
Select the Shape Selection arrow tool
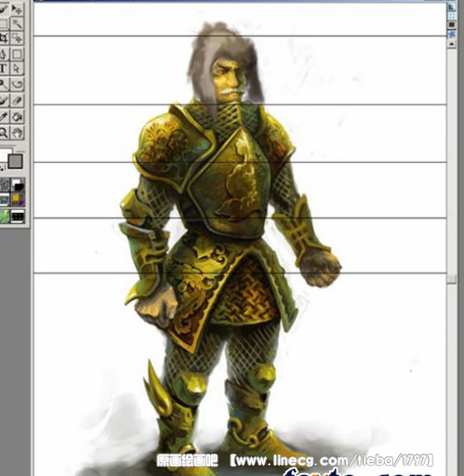(17, 69)
